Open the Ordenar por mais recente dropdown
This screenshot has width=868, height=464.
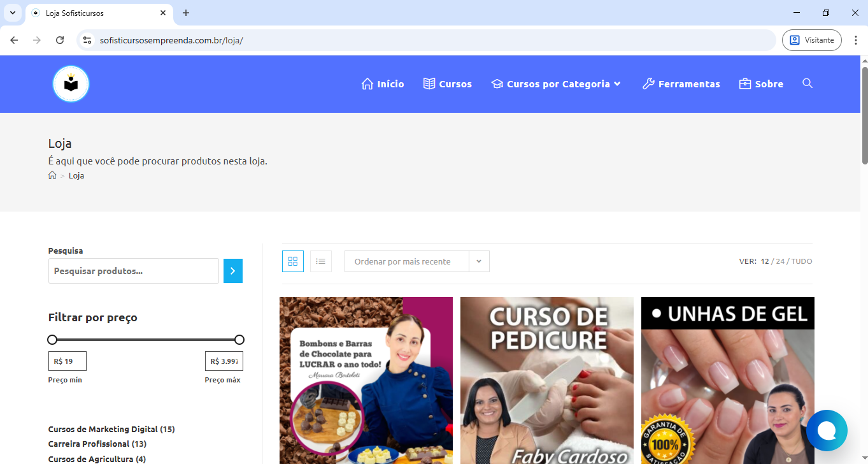(x=416, y=261)
